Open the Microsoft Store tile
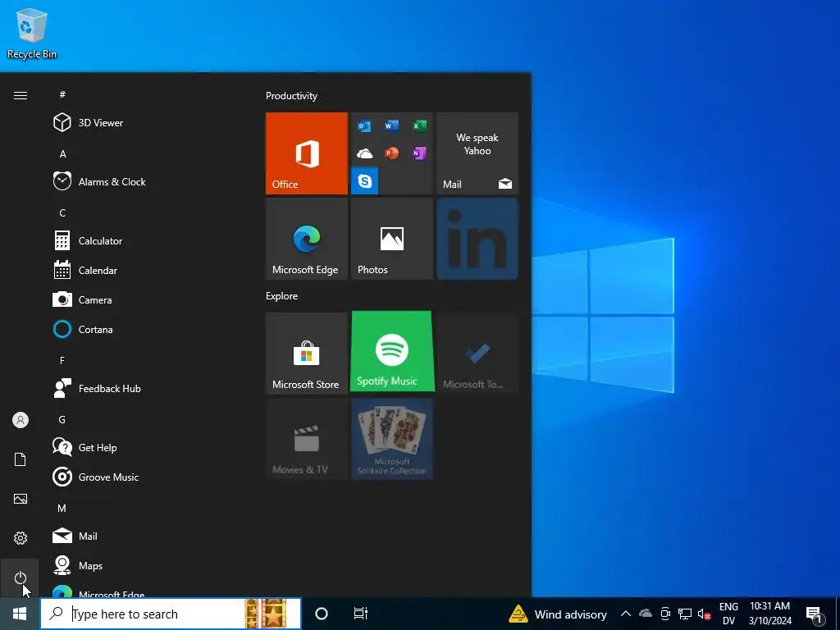 click(x=307, y=354)
